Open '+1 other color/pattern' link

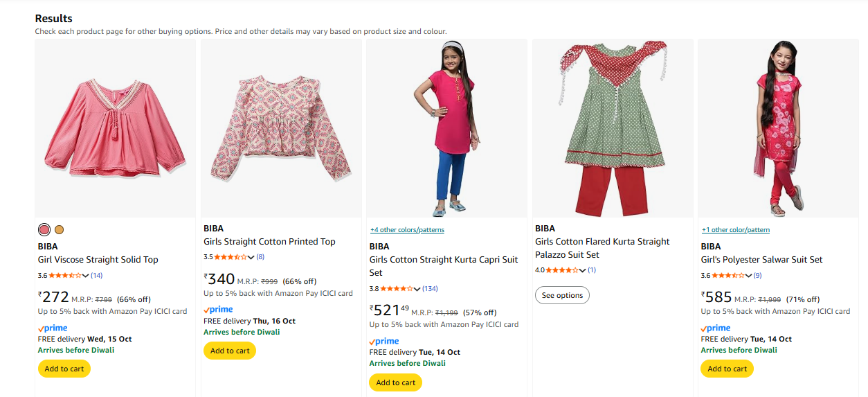point(735,230)
